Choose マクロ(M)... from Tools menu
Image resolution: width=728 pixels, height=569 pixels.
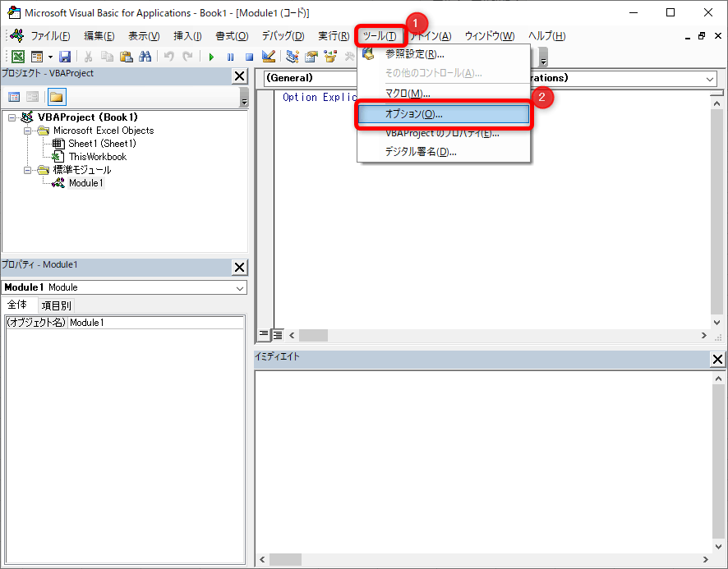(444, 94)
